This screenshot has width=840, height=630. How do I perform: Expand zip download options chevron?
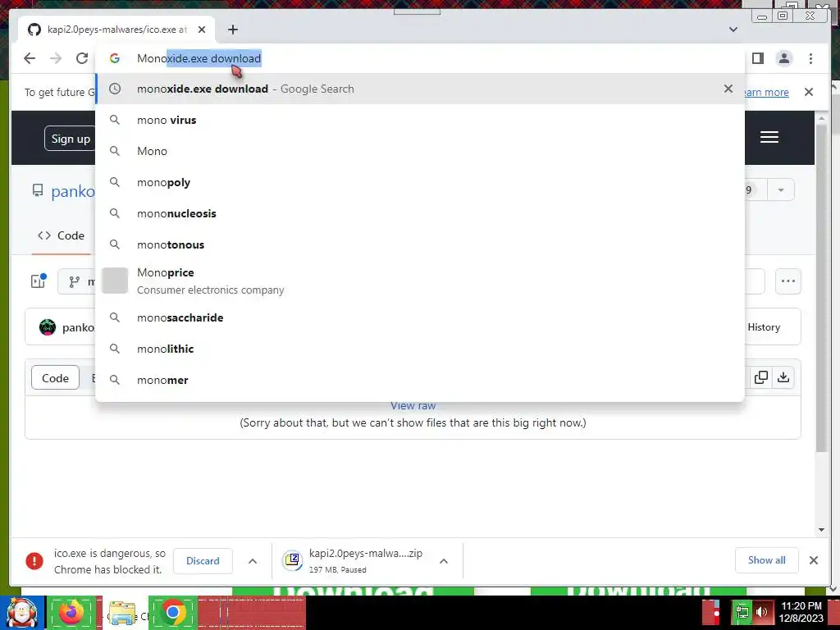[444, 561]
